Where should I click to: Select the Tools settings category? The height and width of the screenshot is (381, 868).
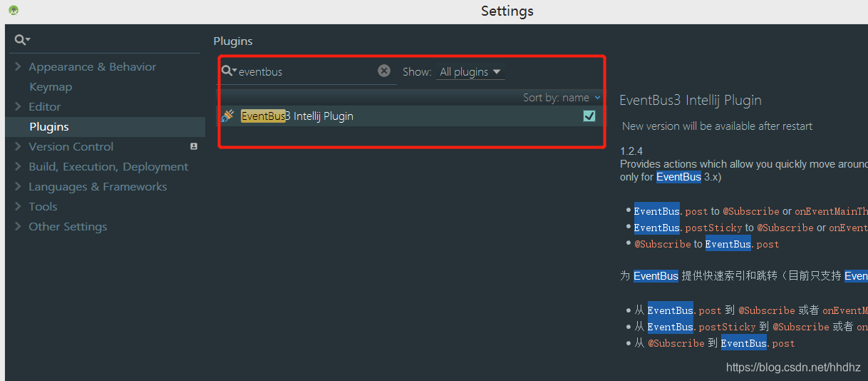[x=43, y=206]
